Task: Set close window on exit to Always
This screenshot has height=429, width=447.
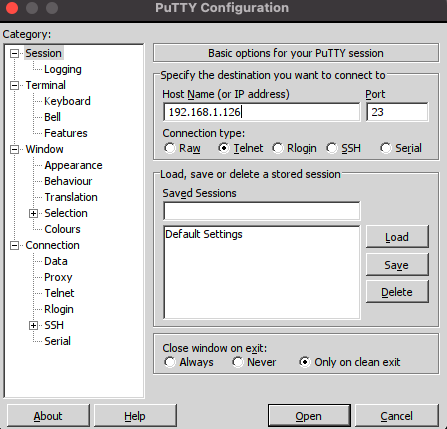Action: 170,362
